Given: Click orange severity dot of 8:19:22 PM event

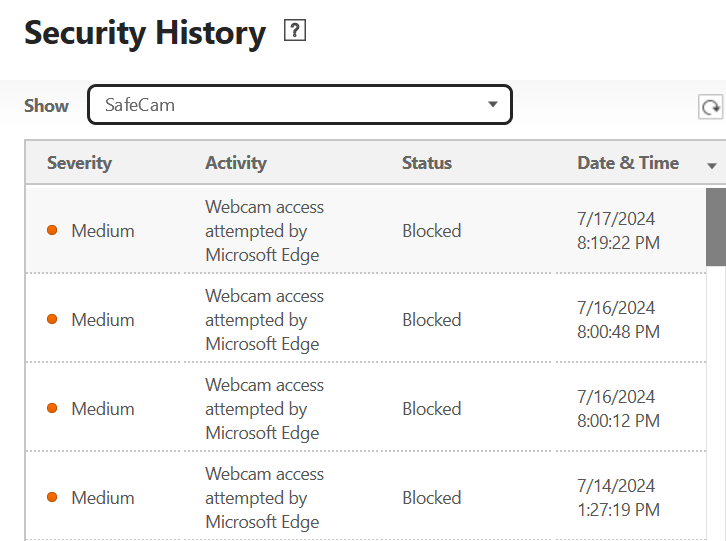Looking at the screenshot, I should point(53,231).
